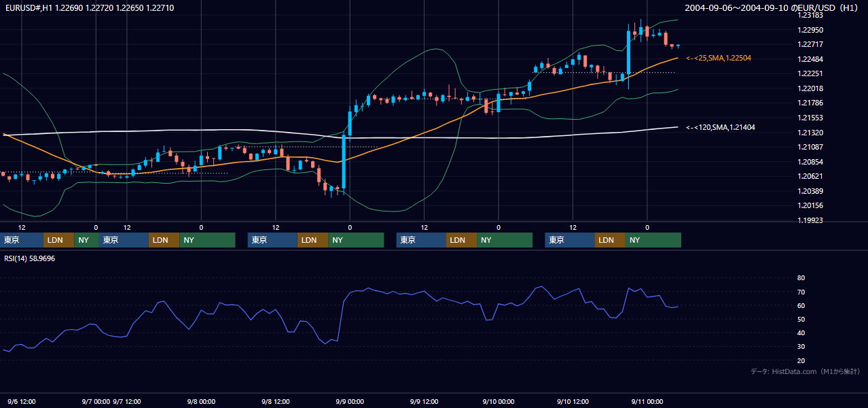Click price axis value 1.21553
The width and height of the screenshot is (868, 408).
(810, 118)
